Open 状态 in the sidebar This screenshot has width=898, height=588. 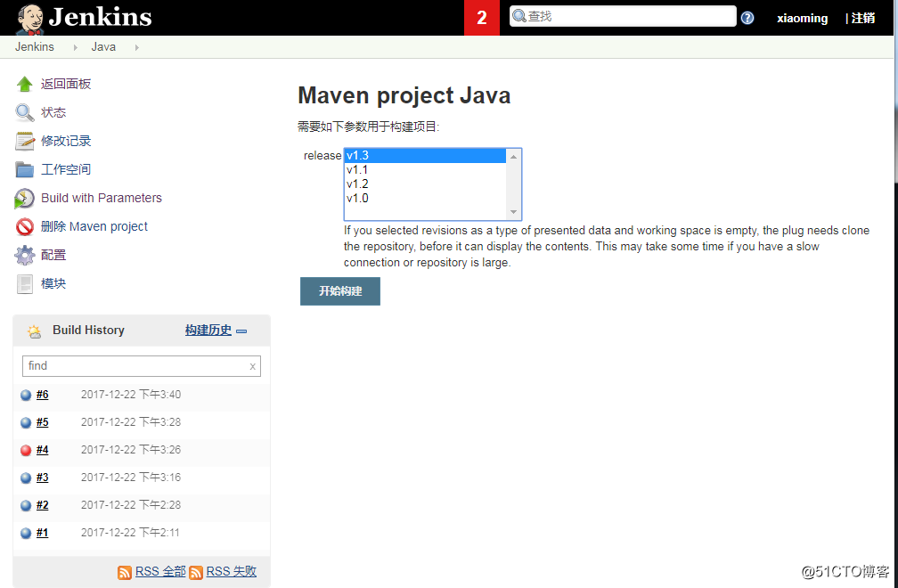point(53,113)
